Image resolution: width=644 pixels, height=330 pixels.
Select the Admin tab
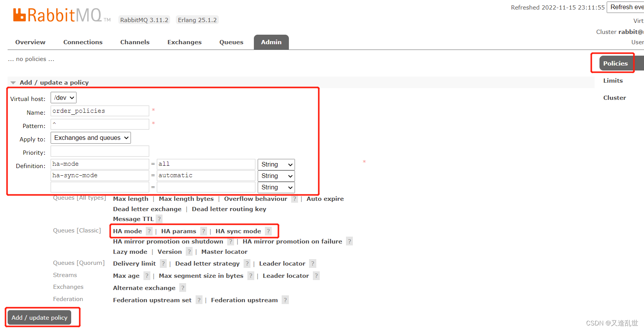click(271, 42)
